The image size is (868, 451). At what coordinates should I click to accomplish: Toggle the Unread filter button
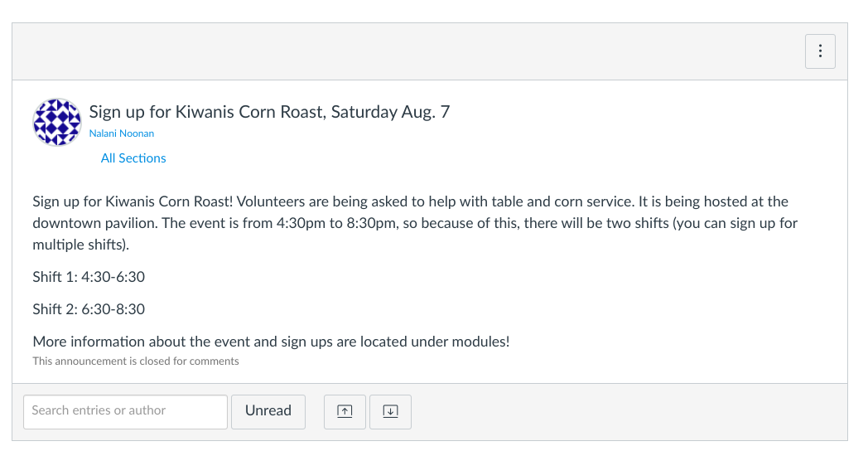(x=268, y=411)
